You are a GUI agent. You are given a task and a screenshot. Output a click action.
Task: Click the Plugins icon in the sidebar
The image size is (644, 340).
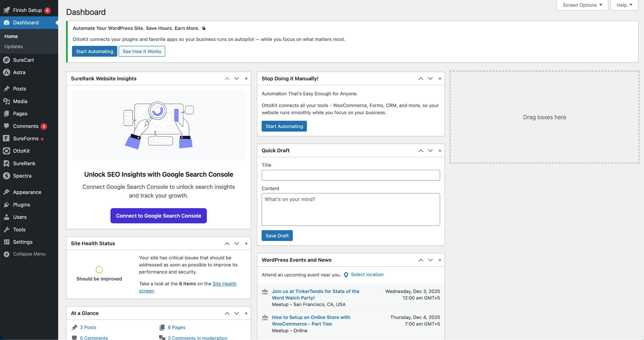point(7,205)
